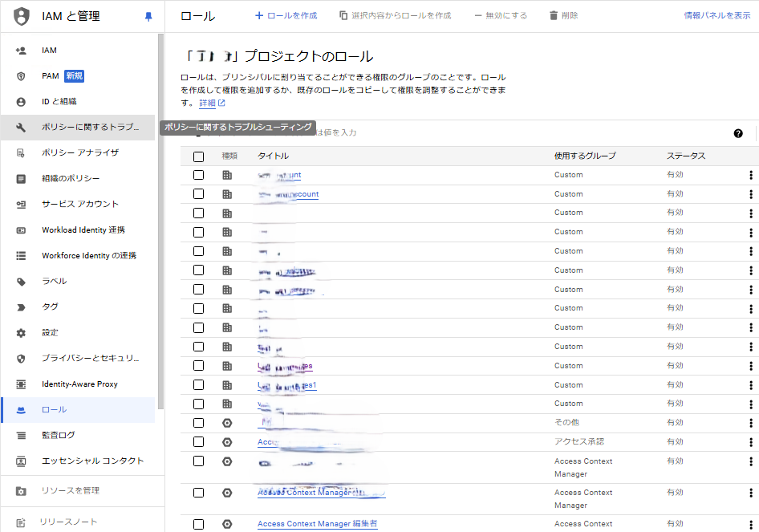This screenshot has height=532, width=759.
Task: Click the help question mark icon
Action: pyautogui.click(x=737, y=133)
